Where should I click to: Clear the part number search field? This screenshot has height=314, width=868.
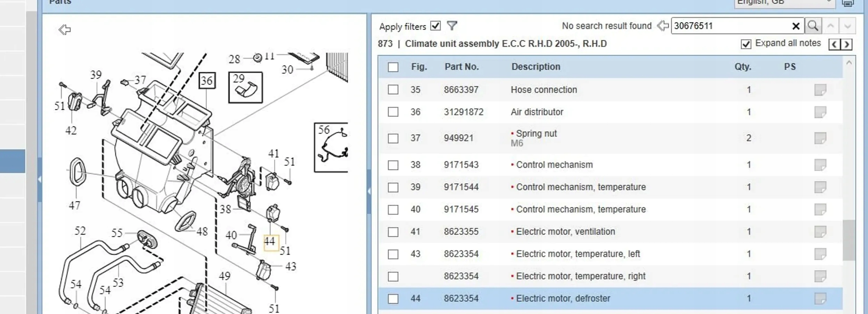[796, 26]
